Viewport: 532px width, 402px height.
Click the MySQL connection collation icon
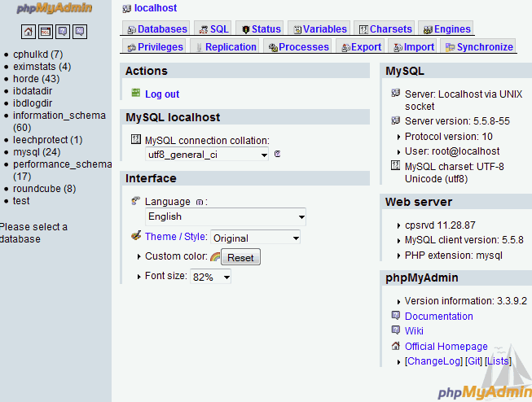click(136, 139)
